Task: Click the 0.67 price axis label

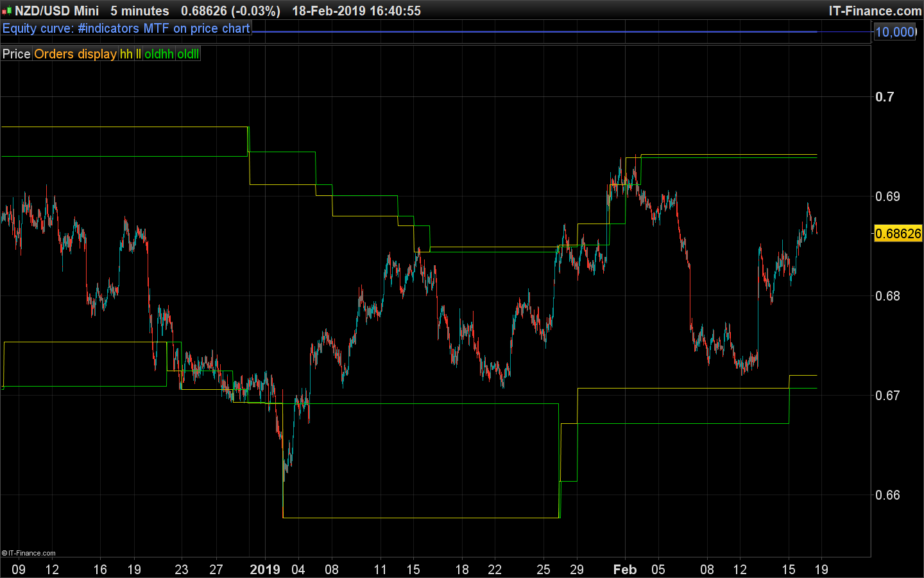Action: (887, 396)
